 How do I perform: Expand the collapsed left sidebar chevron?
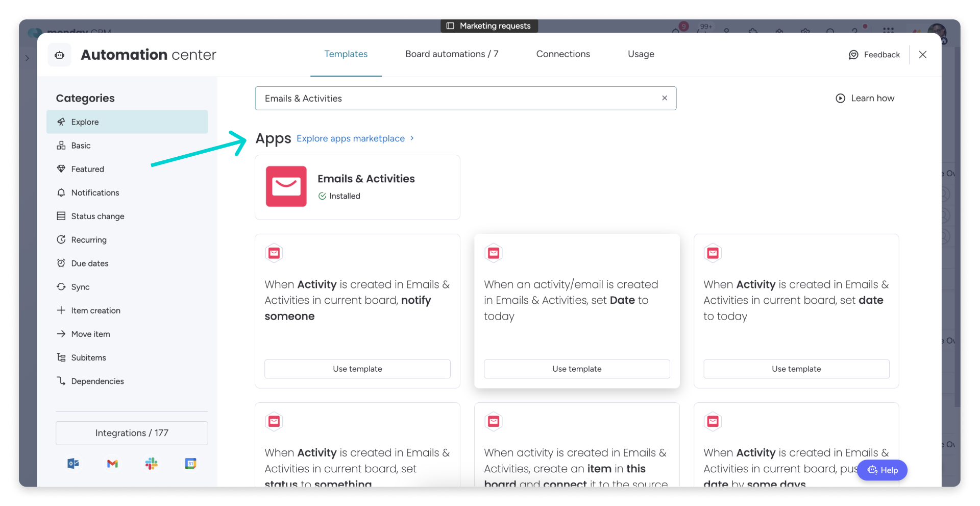(27, 58)
